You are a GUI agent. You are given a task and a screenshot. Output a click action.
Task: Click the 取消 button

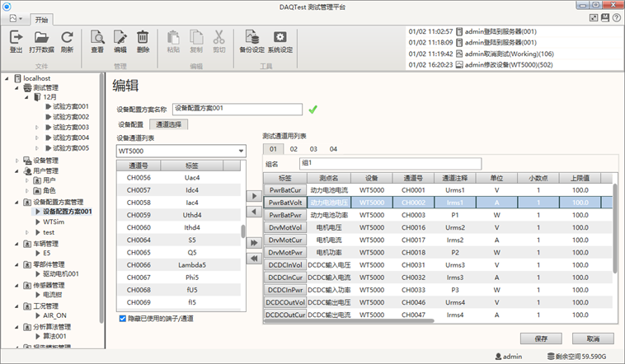pos(592,338)
